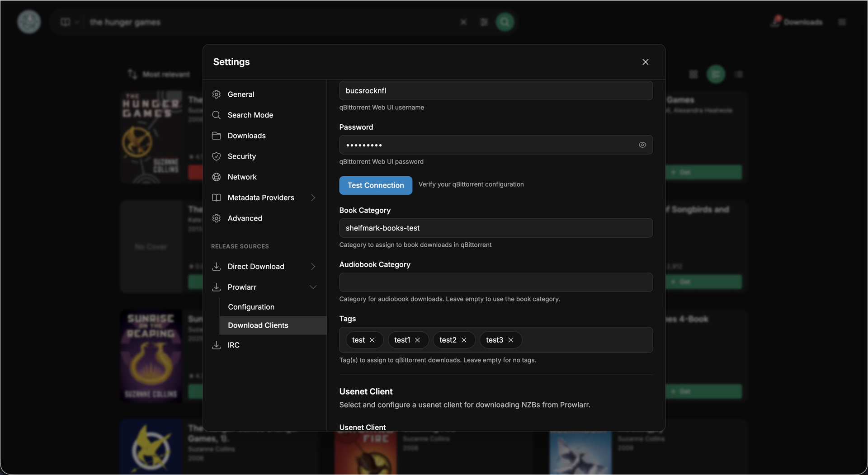Click the Password input field
The image size is (868, 475).
click(496, 145)
